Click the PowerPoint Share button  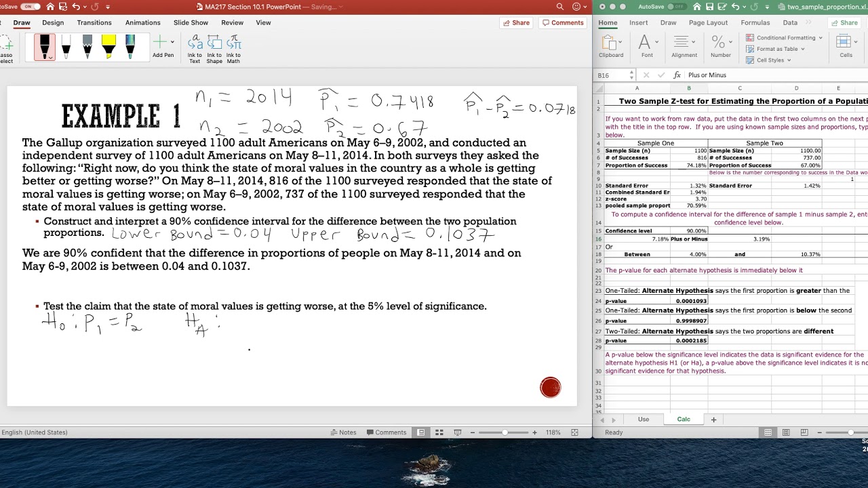pos(516,22)
